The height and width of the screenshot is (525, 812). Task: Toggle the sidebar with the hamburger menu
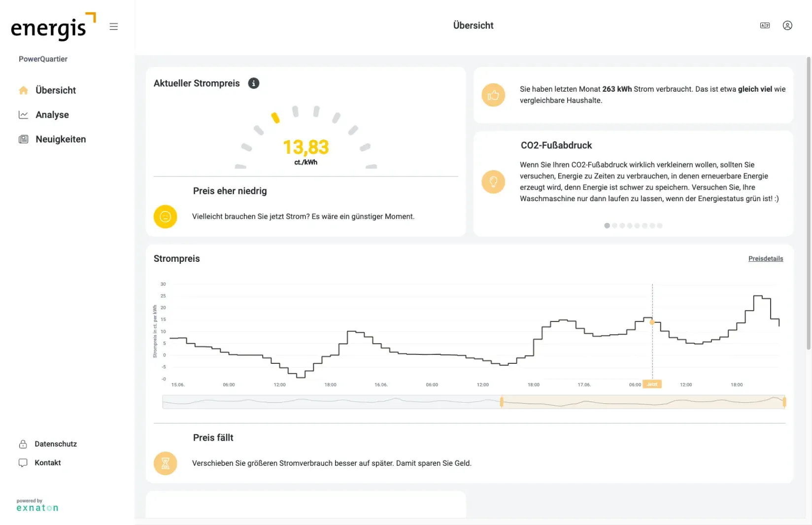coord(114,26)
